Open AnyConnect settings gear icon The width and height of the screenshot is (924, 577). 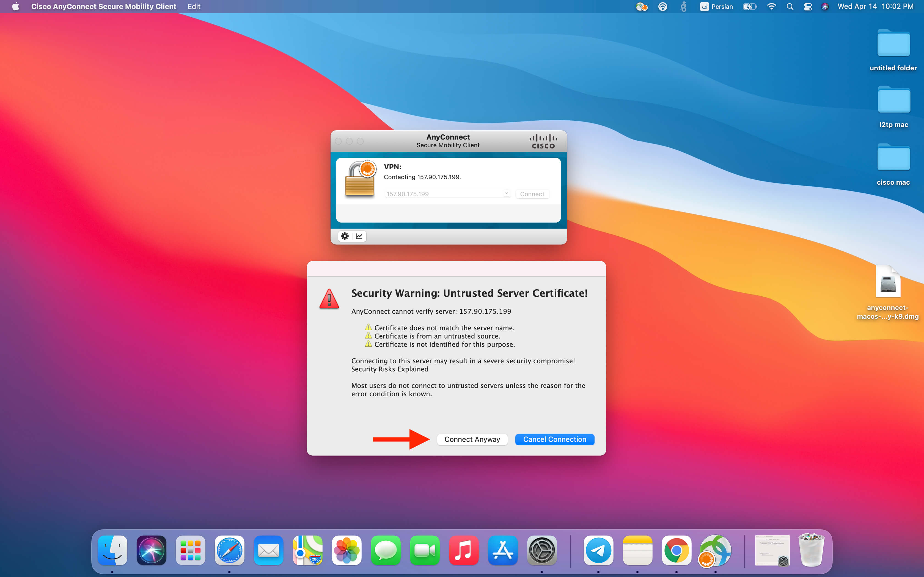coord(345,236)
